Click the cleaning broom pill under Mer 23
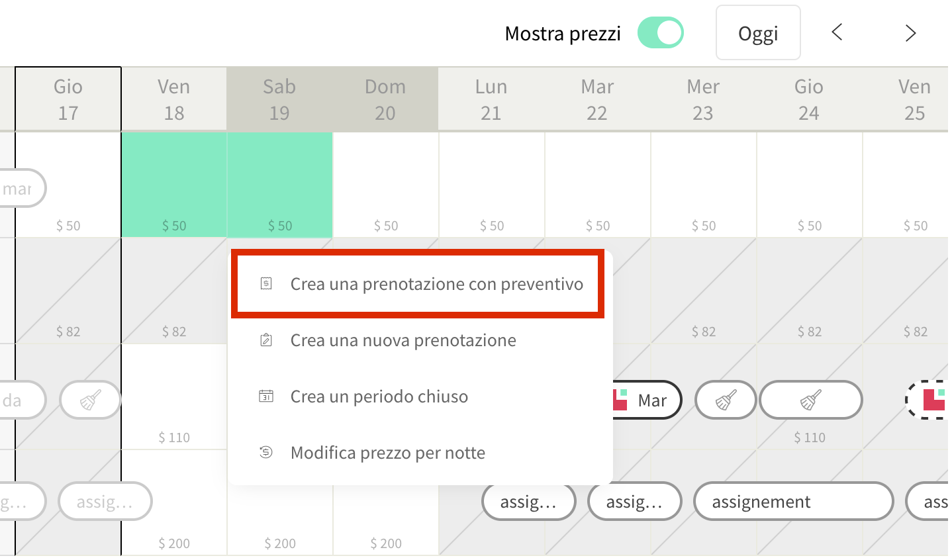Image resolution: width=952 pixels, height=560 pixels. 726,400
